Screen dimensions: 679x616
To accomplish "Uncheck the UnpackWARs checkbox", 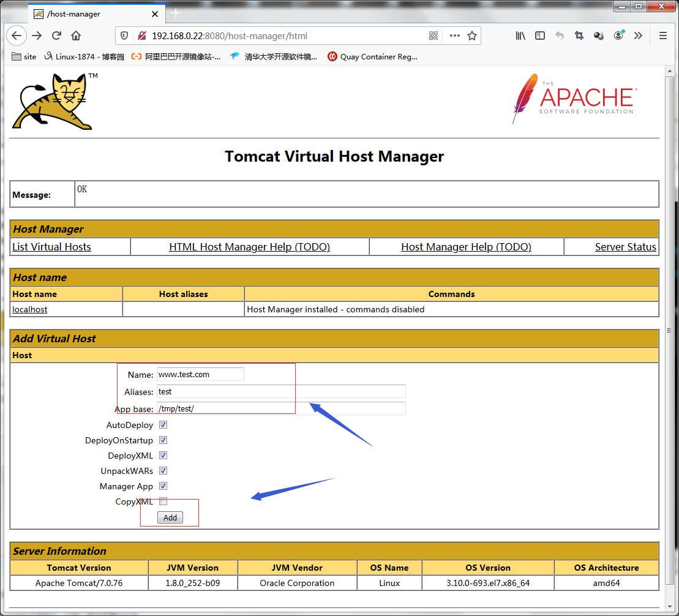I will (x=163, y=471).
